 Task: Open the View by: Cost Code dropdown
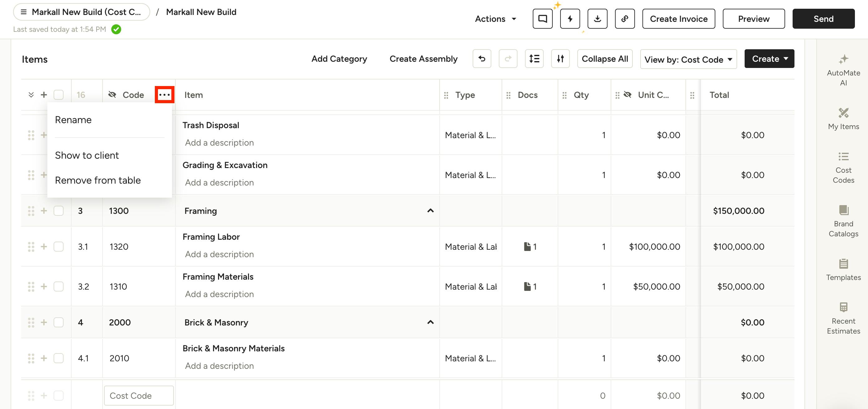click(688, 59)
